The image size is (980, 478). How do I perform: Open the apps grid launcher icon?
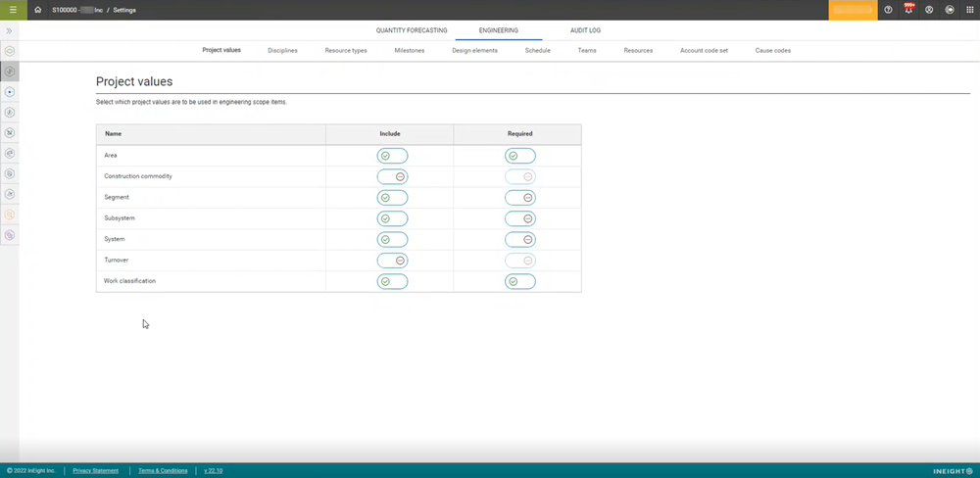coord(970,10)
